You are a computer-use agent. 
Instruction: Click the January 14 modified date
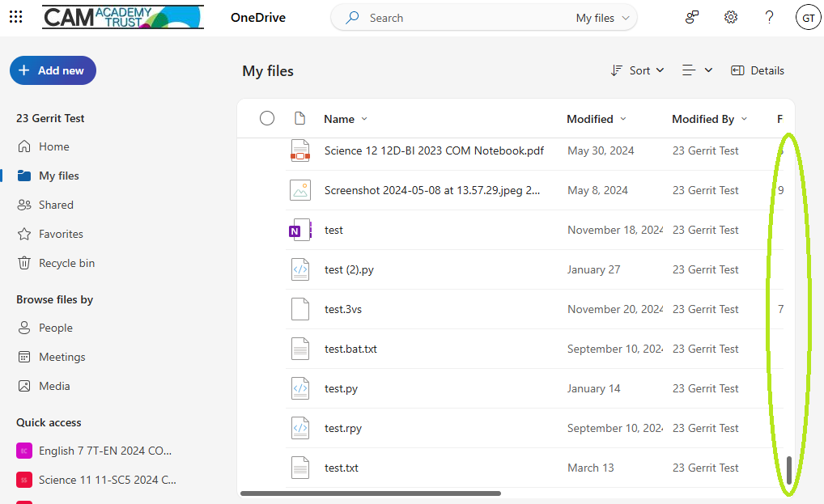(593, 388)
